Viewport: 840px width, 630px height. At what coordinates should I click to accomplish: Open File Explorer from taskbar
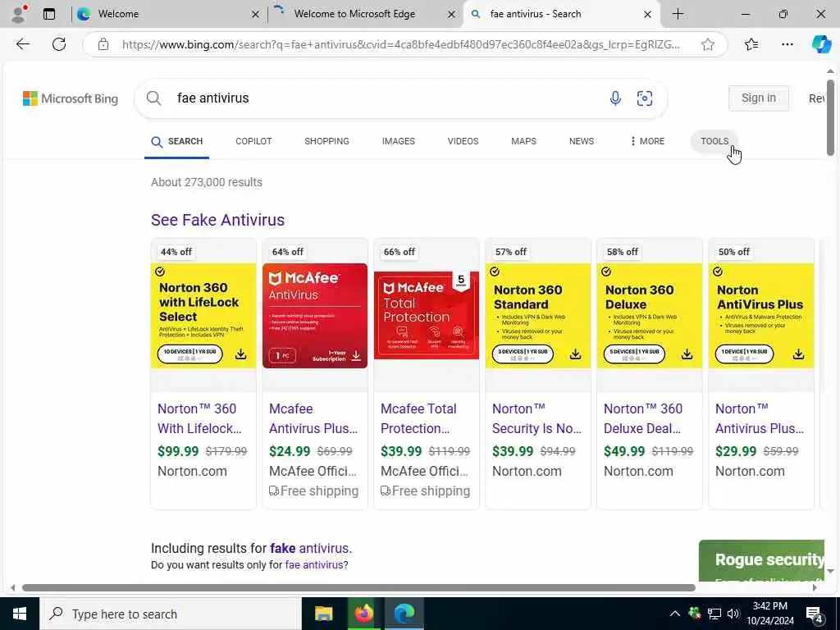(323, 614)
